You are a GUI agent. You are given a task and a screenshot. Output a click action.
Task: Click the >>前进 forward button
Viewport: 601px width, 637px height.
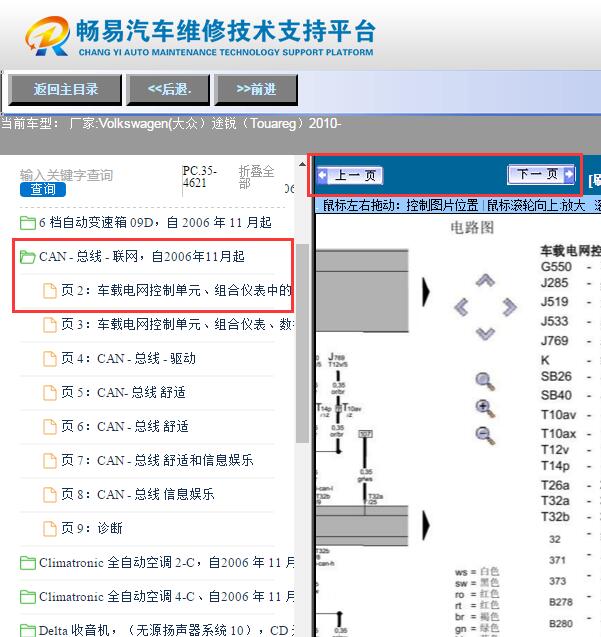[256, 89]
